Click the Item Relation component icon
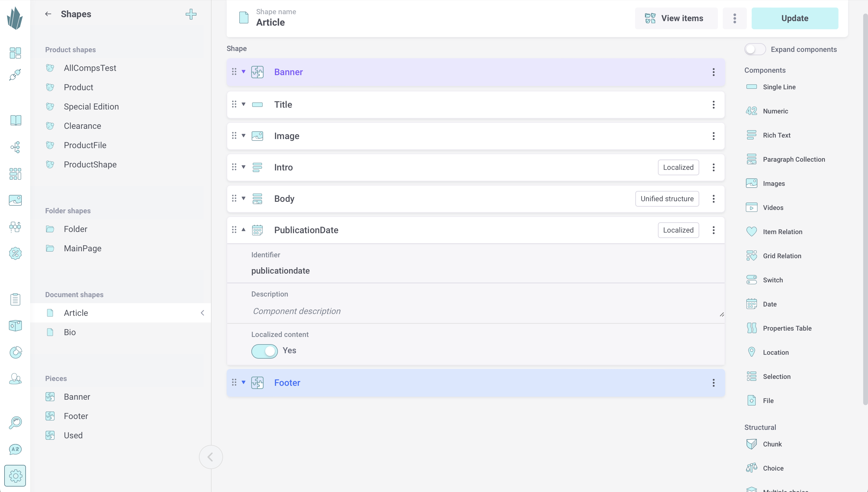 click(752, 231)
